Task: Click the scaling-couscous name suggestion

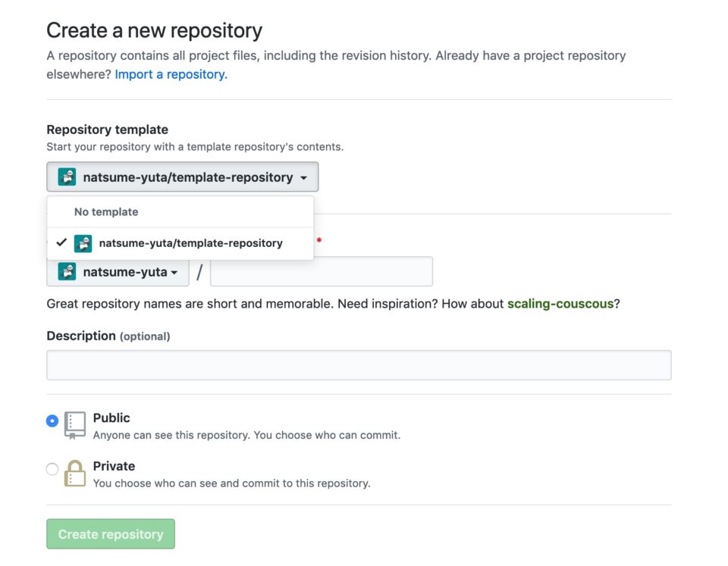Action: tap(558, 303)
